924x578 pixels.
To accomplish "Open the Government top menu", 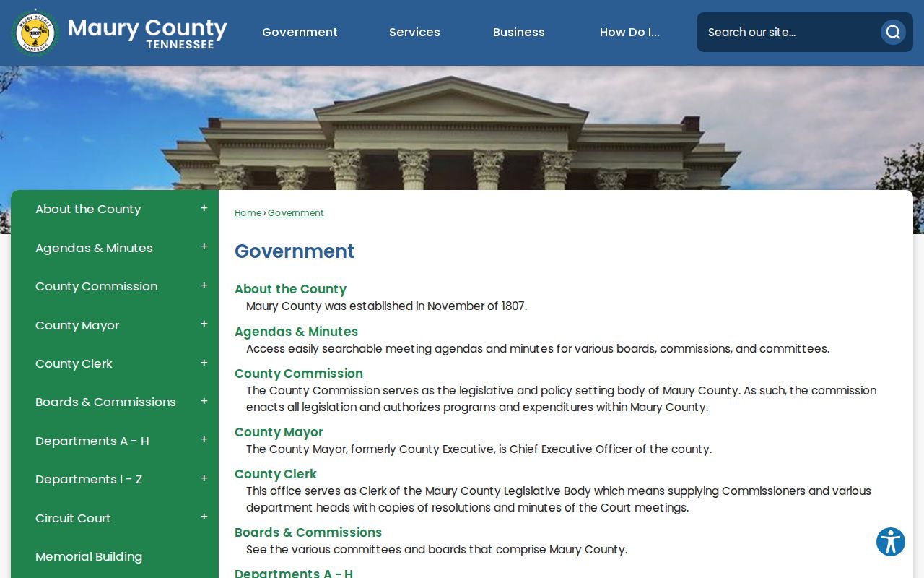I will [x=300, y=32].
